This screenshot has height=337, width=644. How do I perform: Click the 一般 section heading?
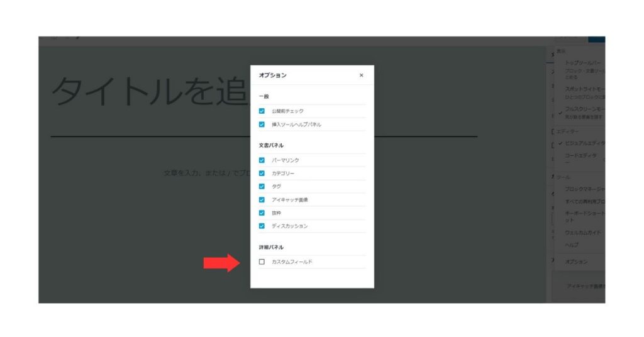point(264,96)
